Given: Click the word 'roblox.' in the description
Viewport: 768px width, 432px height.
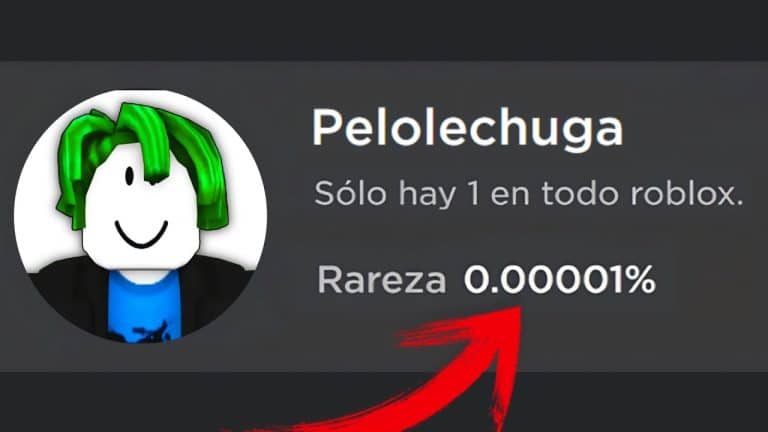Looking at the screenshot, I should point(687,193).
